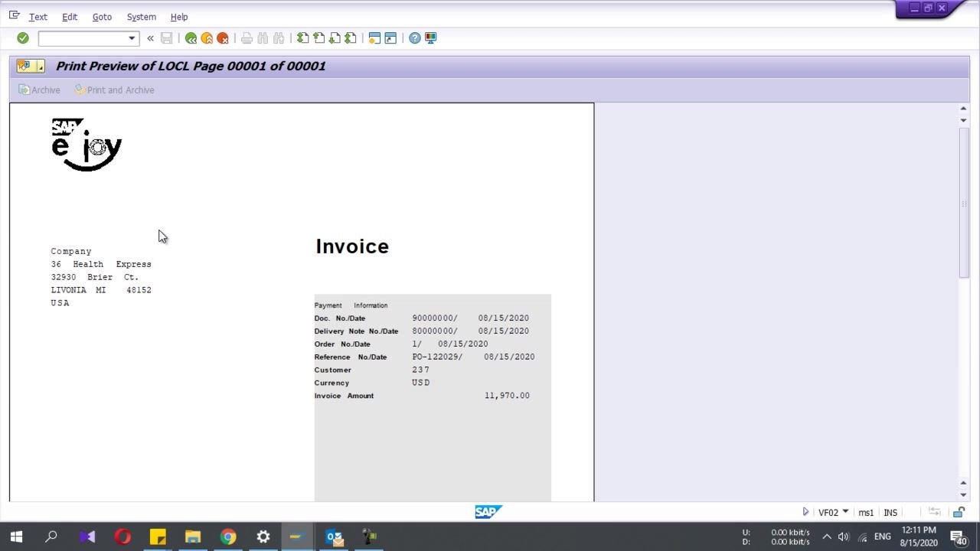
Task: Show hidden system tray icons
Action: pyautogui.click(x=827, y=536)
